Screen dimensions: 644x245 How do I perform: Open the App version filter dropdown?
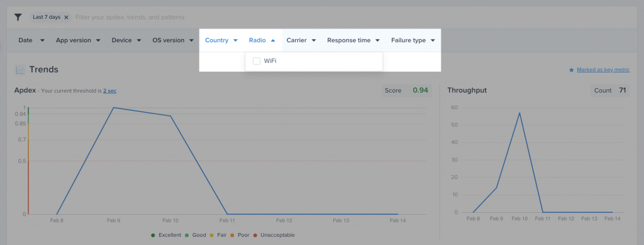(x=78, y=40)
